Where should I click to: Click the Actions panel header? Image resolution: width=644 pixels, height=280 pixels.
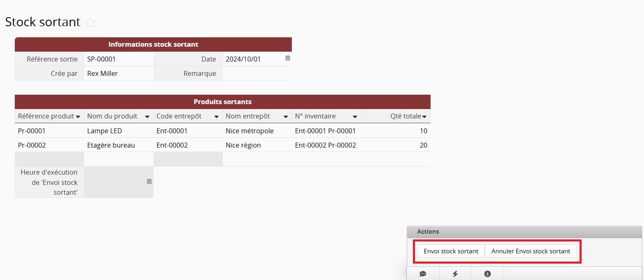pyautogui.click(x=524, y=232)
